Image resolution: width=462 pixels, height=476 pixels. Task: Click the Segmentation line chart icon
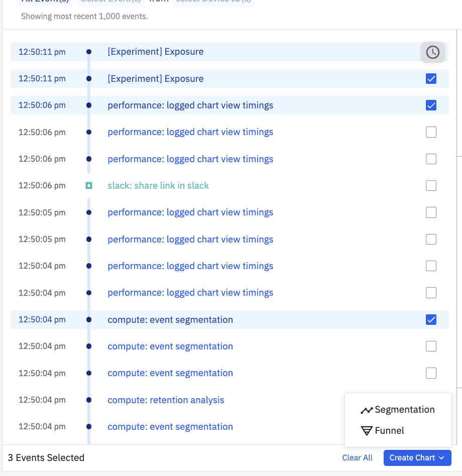(367, 410)
